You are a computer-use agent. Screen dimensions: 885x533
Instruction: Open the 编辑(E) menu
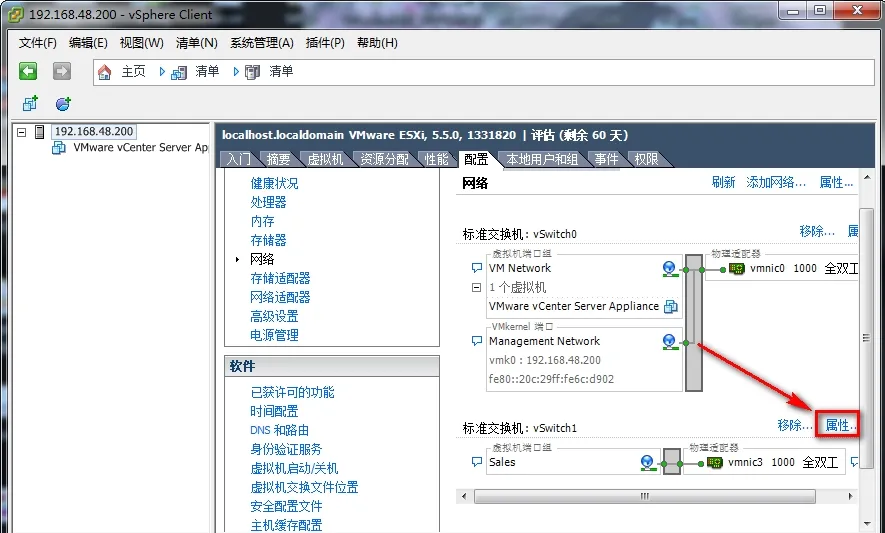pyautogui.click(x=88, y=43)
